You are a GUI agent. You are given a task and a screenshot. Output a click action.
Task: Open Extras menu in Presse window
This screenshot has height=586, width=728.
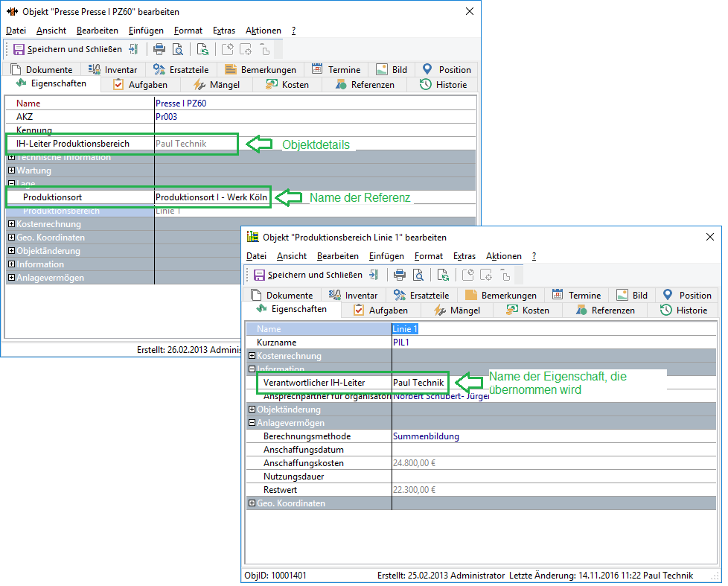[x=224, y=31]
